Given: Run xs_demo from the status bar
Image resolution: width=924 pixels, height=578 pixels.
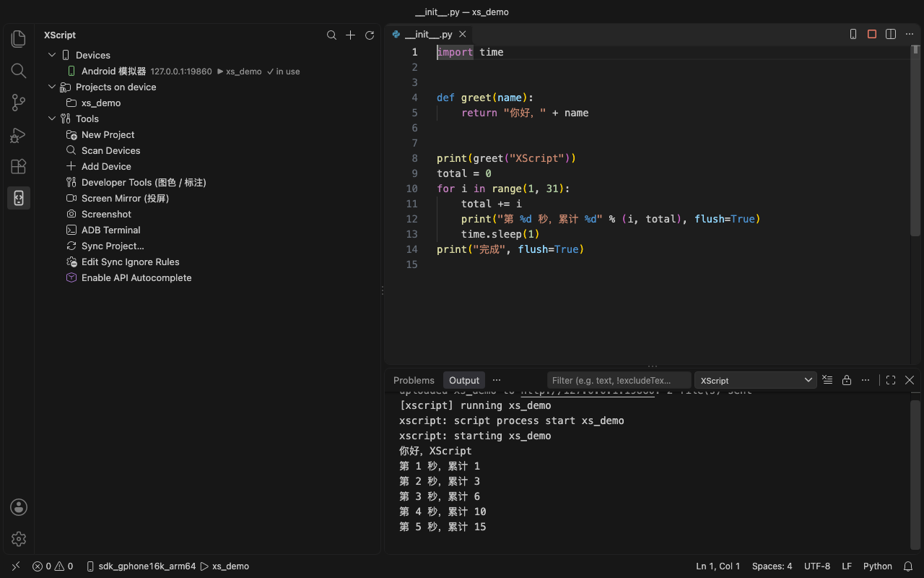Looking at the screenshot, I should point(225,566).
